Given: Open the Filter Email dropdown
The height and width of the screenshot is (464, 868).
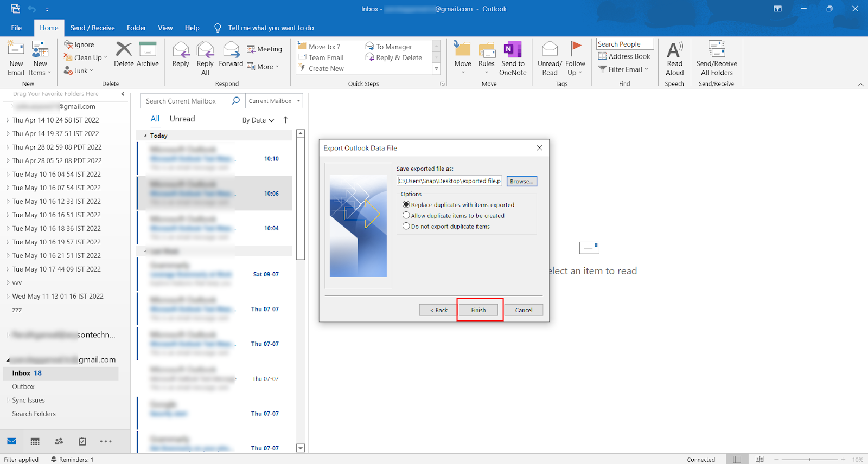Looking at the screenshot, I should click(623, 69).
